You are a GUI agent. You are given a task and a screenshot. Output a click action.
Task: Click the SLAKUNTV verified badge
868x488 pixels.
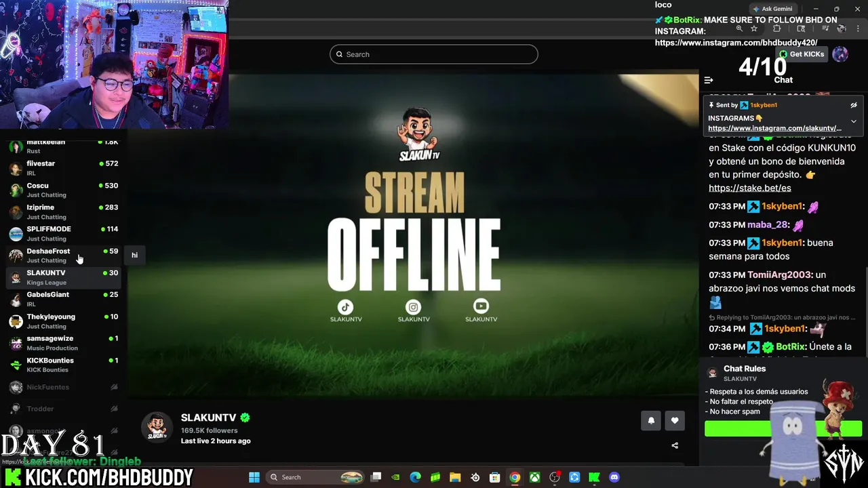tap(245, 418)
